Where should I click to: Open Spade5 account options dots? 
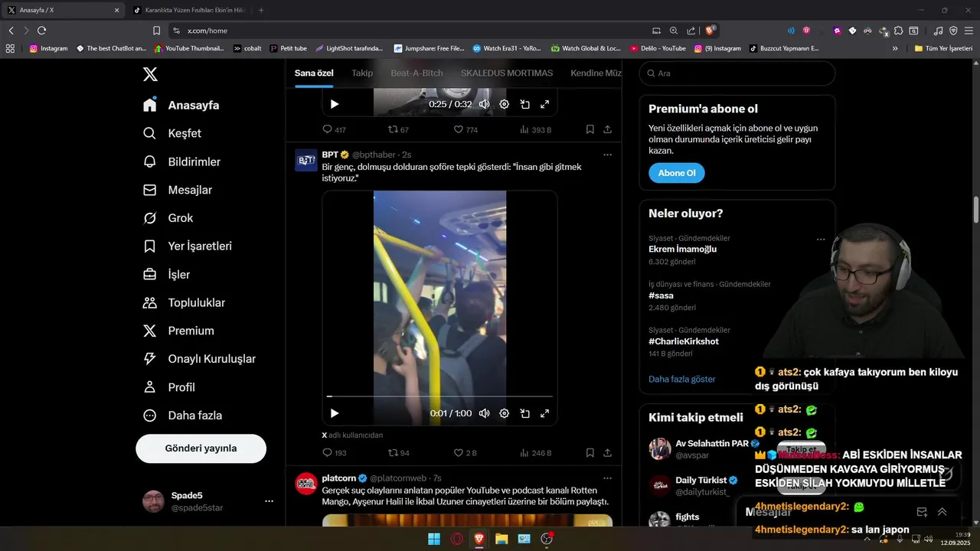click(269, 501)
